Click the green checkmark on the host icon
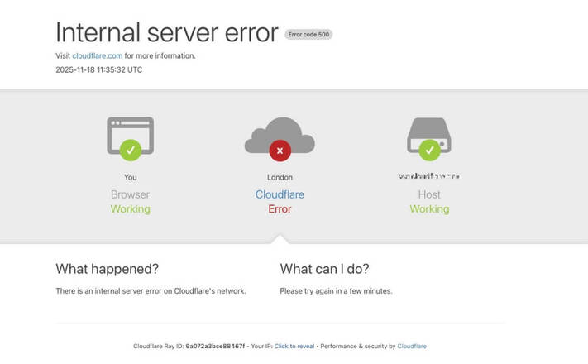This screenshot has height=364, width=588. (x=430, y=150)
